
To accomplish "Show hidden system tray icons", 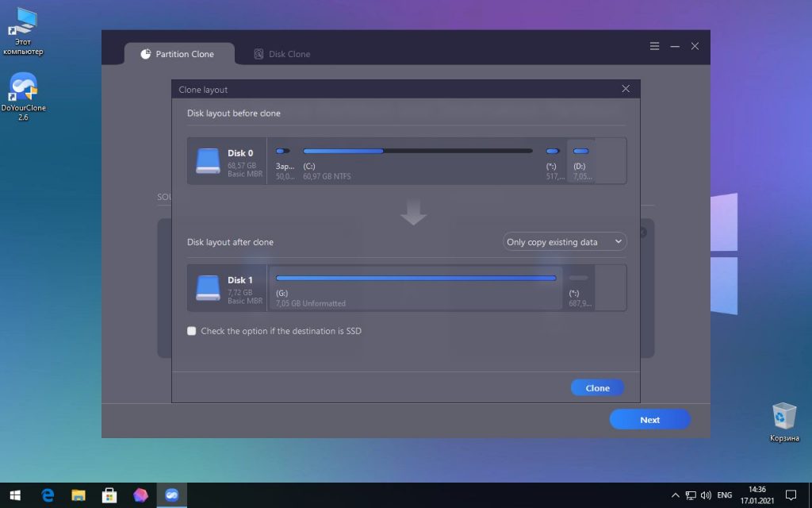I will [x=675, y=495].
